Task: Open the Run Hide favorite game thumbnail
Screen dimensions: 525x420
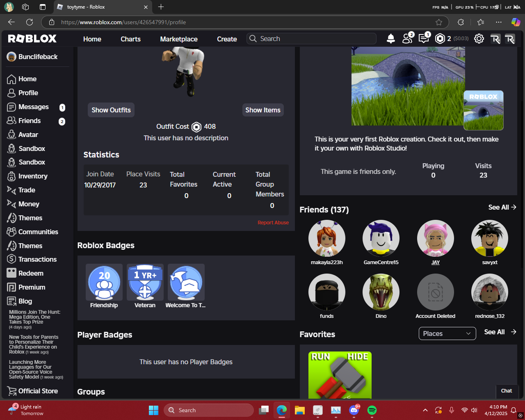Action: pos(340,375)
